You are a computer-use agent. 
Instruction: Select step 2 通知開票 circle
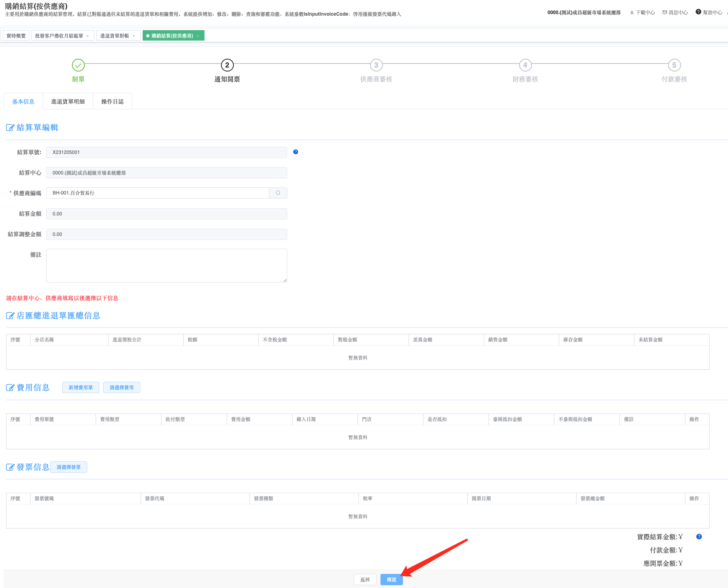pos(227,65)
